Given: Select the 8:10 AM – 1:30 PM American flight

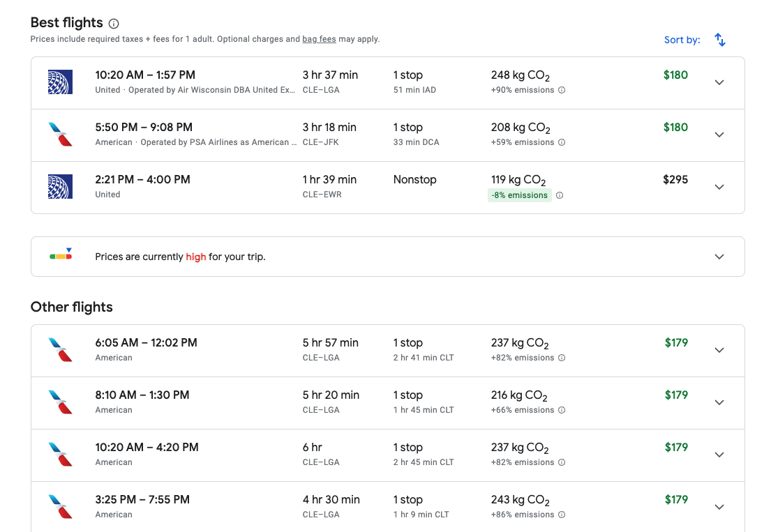Looking at the screenshot, I should (349, 402).
